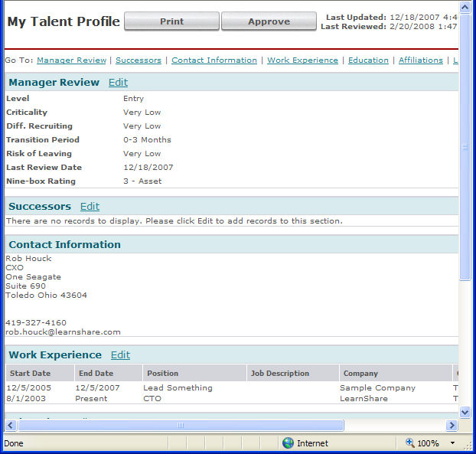Jump to Successors via Go To link
The height and width of the screenshot is (454, 476).
(x=139, y=60)
